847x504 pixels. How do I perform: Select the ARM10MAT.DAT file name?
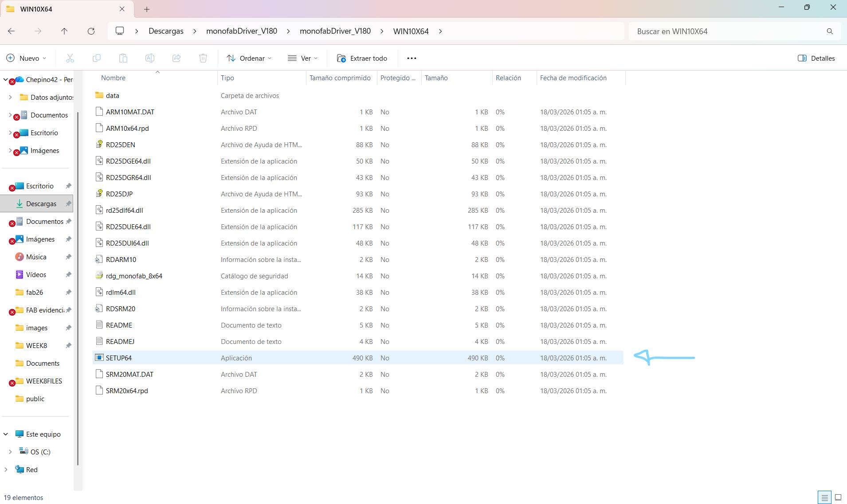[130, 112]
